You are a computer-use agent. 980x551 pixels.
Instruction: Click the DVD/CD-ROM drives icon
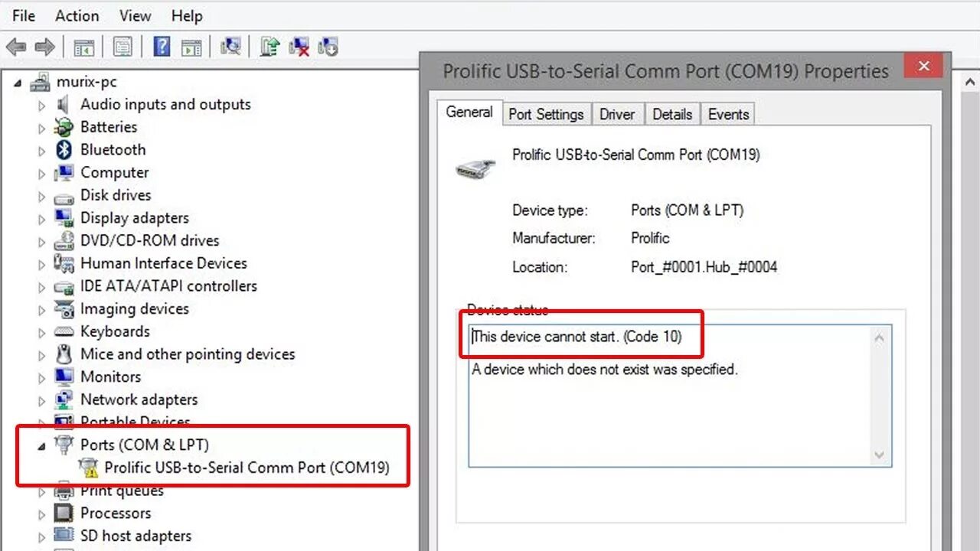point(64,241)
